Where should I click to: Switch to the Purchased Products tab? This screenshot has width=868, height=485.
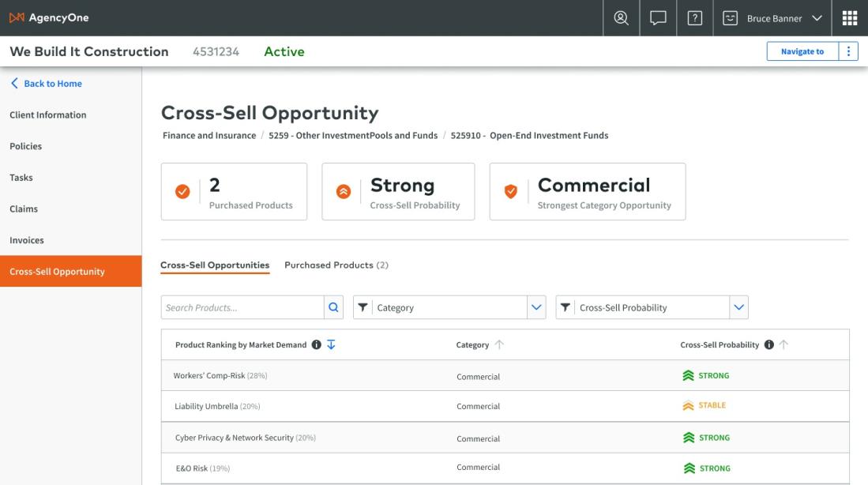[x=336, y=265]
